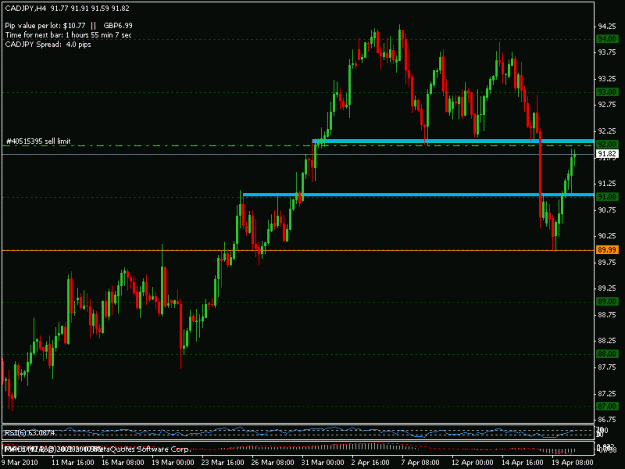This screenshot has width=625, height=469.
Task: Click the orange 89.99 price tag
Action: pyautogui.click(x=607, y=250)
